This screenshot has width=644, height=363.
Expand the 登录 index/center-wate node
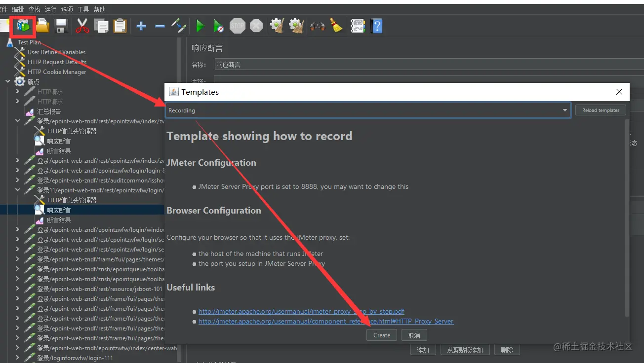point(18,348)
